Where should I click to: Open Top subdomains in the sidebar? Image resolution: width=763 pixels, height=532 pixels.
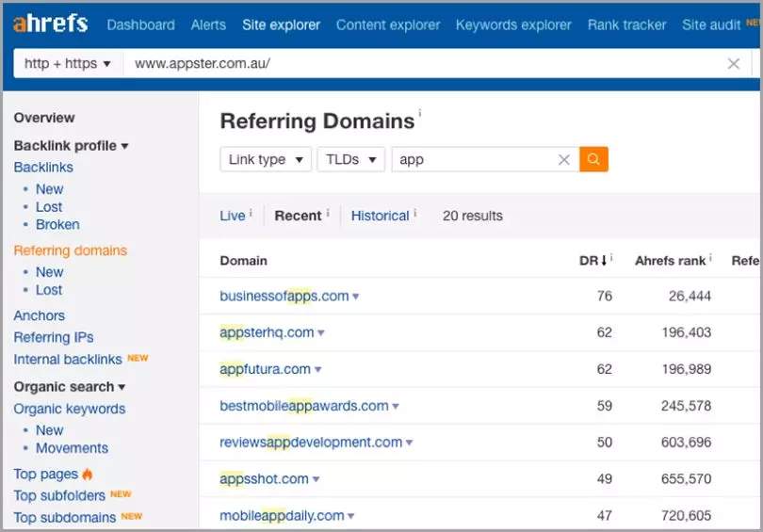(x=65, y=518)
